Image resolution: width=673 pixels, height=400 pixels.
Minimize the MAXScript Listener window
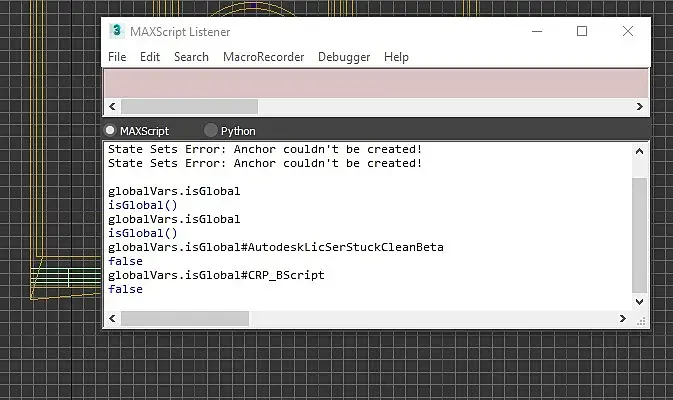(x=537, y=31)
